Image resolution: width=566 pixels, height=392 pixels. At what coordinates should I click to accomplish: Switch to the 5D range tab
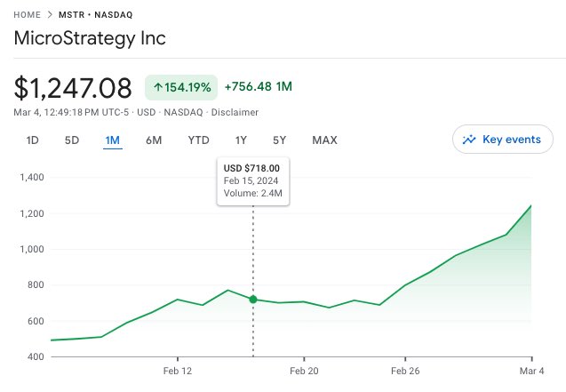click(x=72, y=140)
